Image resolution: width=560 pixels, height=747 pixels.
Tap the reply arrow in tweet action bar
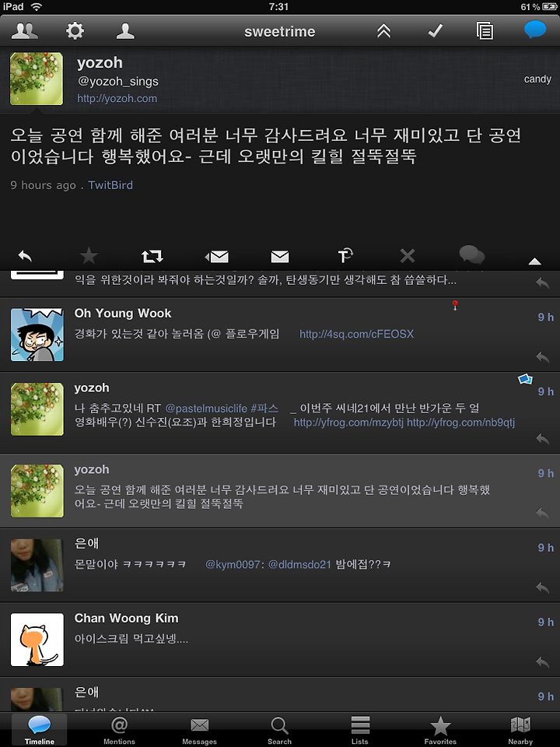point(25,256)
